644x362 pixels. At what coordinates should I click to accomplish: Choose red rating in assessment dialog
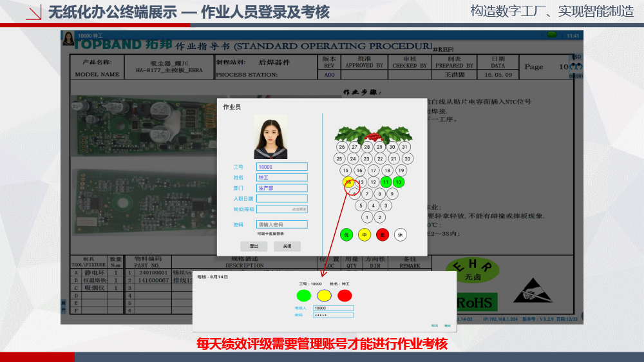[x=345, y=296]
